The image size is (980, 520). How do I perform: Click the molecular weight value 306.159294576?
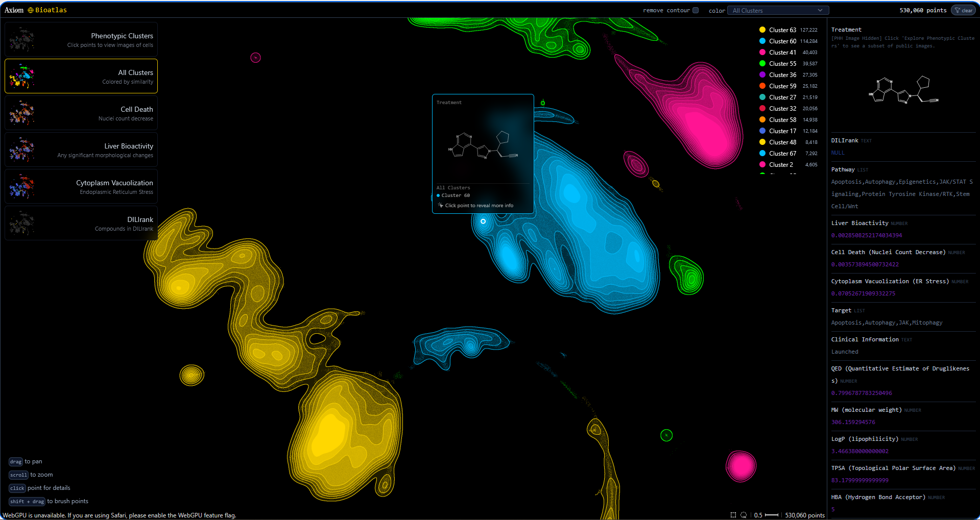point(853,422)
